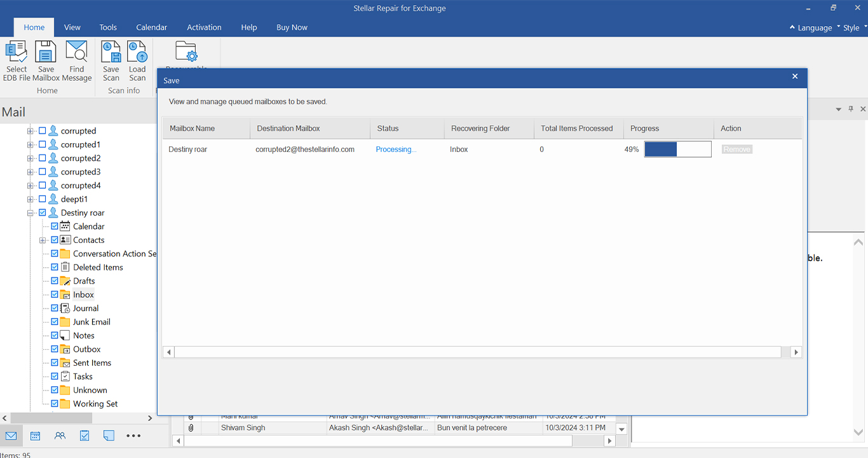Sort by Total Items Processed column header
Image resolution: width=868 pixels, height=458 pixels.
click(x=578, y=128)
